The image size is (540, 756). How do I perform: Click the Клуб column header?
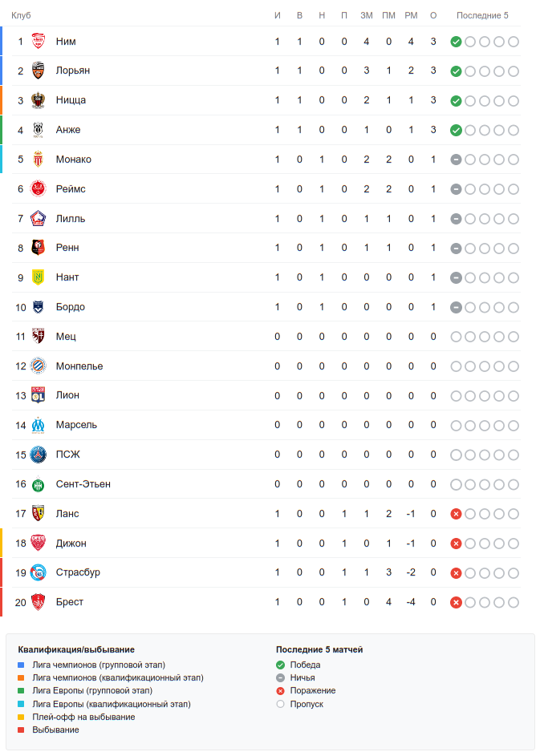click(x=21, y=15)
